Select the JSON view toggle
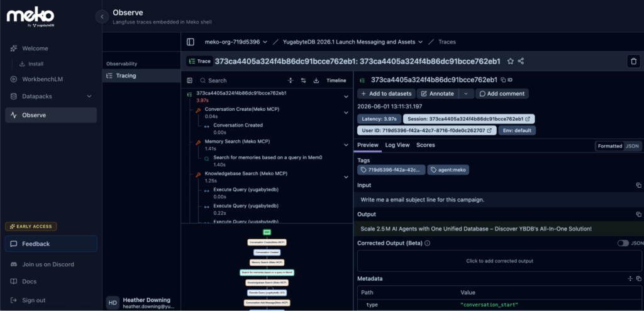 click(x=632, y=146)
